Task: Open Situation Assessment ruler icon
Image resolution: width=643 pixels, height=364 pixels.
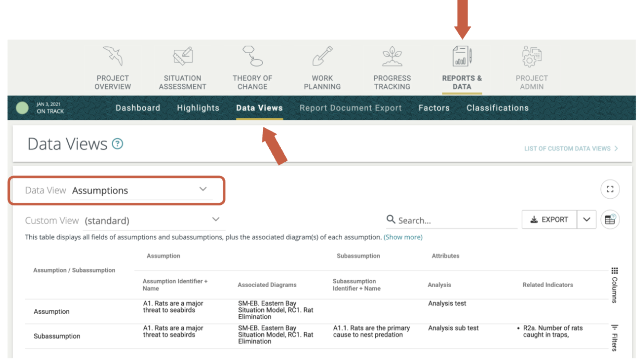Action: coord(183,56)
